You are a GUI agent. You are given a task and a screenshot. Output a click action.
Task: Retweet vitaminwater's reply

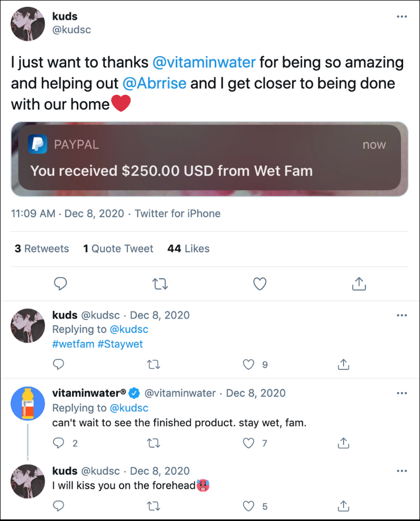coord(154,443)
